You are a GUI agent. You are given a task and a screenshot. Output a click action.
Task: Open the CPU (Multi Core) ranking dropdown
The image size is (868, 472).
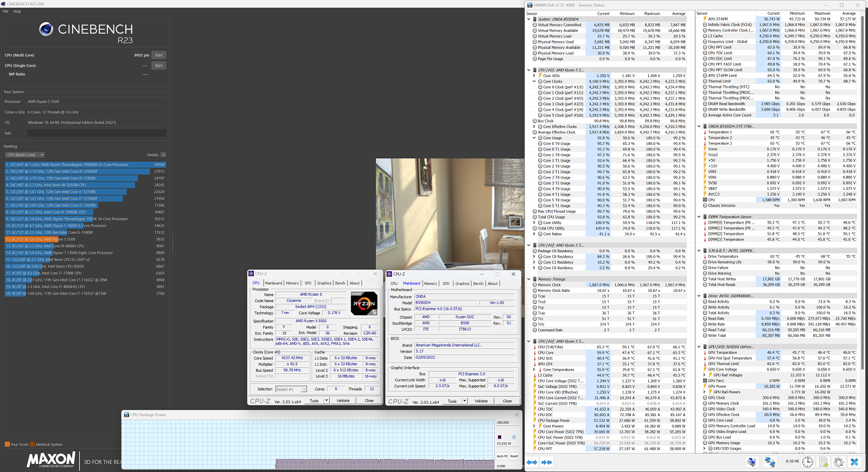(25, 155)
